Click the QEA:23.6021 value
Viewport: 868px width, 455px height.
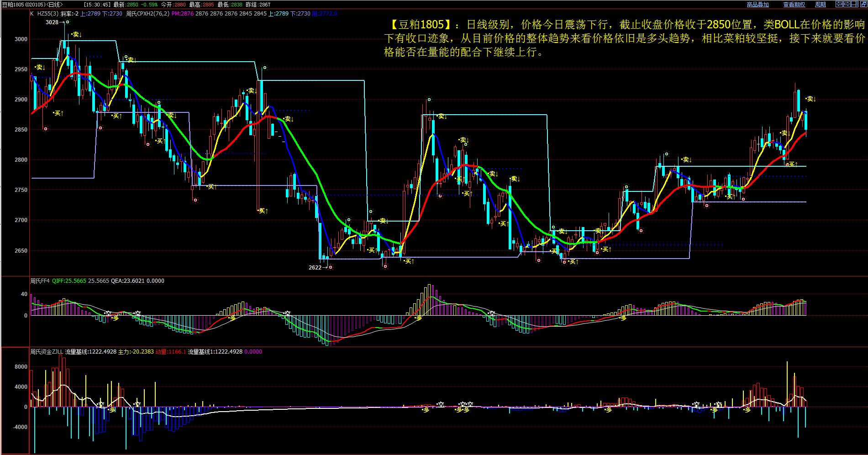(x=128, y=281)
